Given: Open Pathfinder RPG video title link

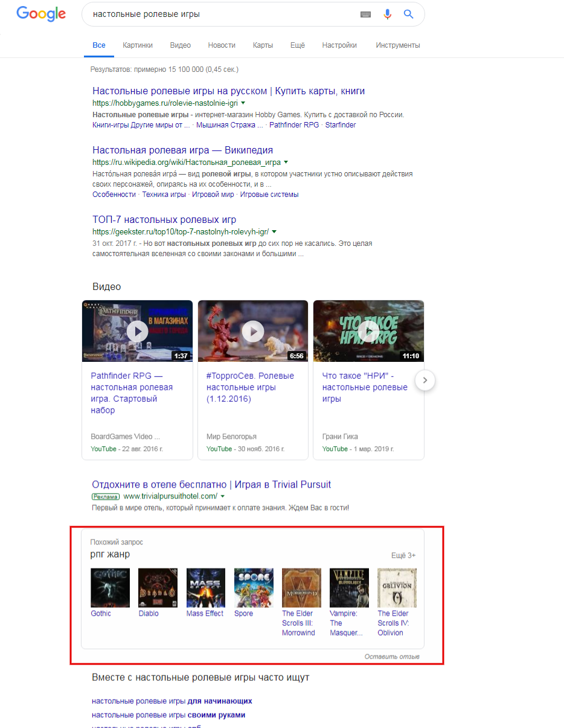Looking at the screenshot, I should pos(132,393).
